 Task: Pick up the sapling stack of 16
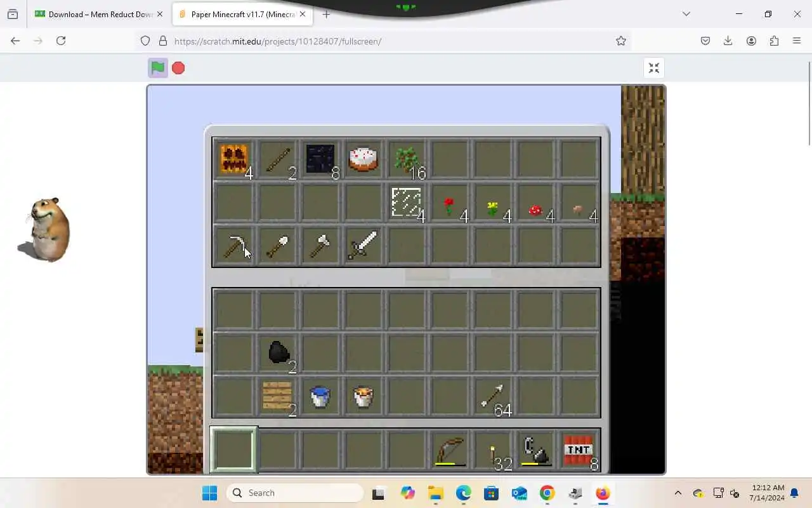(407, 159)
